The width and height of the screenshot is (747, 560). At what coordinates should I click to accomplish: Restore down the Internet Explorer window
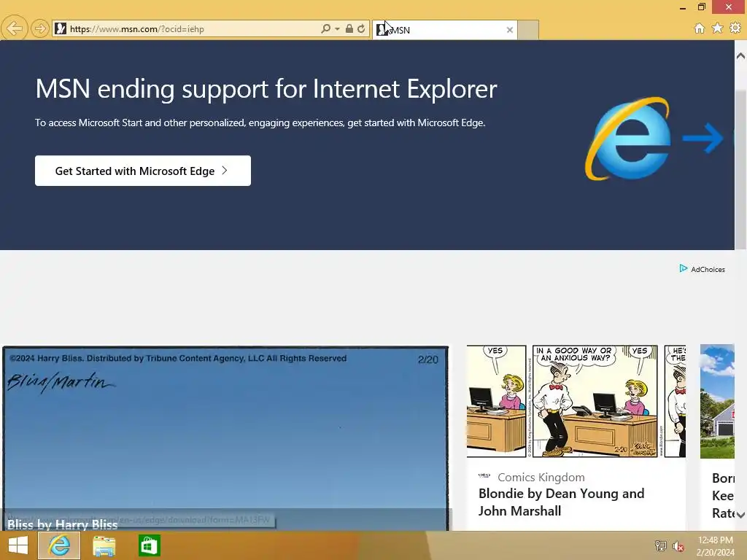click(x=701, y=7)
